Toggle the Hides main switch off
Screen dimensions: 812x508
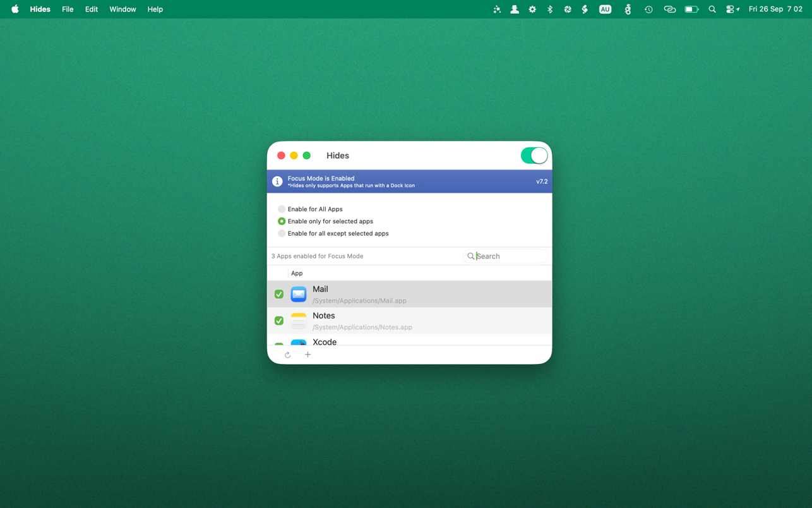pos(534,155)
